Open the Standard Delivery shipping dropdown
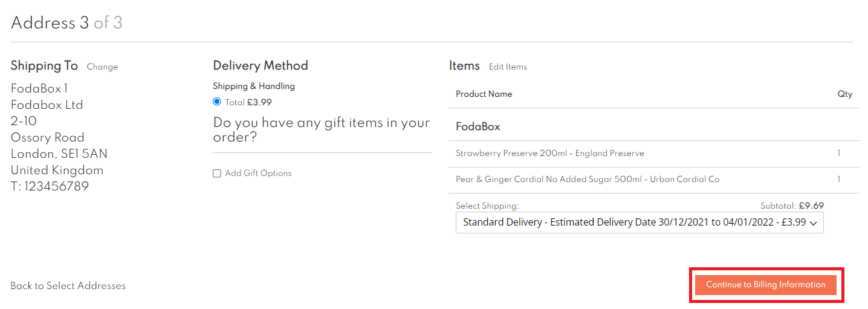Screen dimensions: 868x309 tap(635, 222)
